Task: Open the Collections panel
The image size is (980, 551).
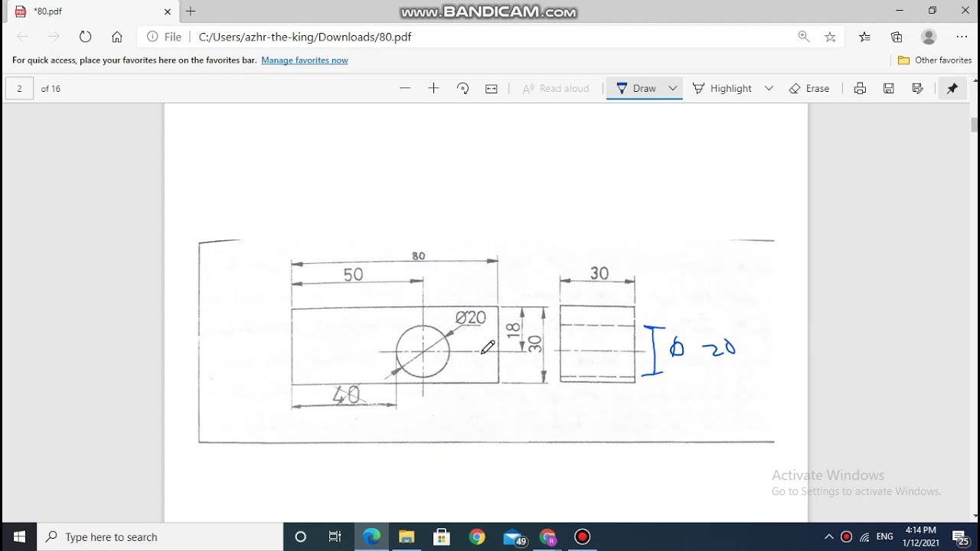Action: point(897,37)
